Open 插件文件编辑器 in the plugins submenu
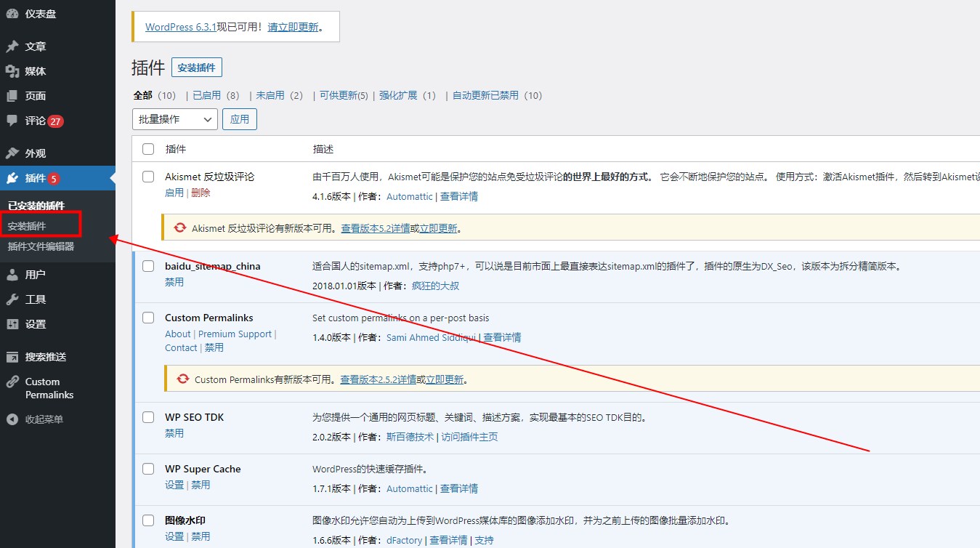This screenshot has width=980, height=548. coord(41,246)
